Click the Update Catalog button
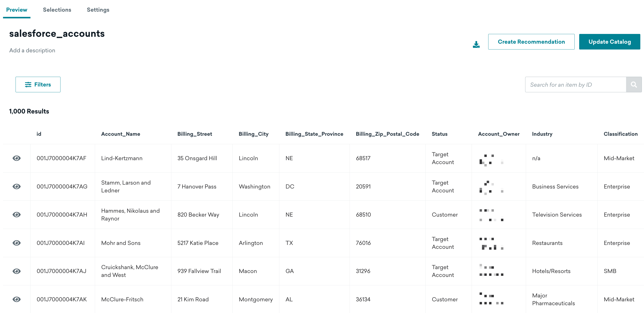Viewport: 644px width, 313px height. [x=609, y=42]
